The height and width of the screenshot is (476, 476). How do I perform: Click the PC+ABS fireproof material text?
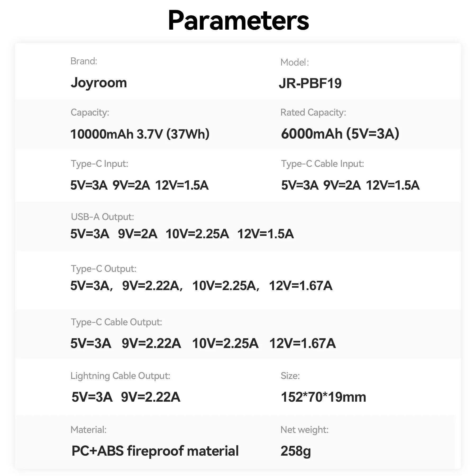coord(155,451)
